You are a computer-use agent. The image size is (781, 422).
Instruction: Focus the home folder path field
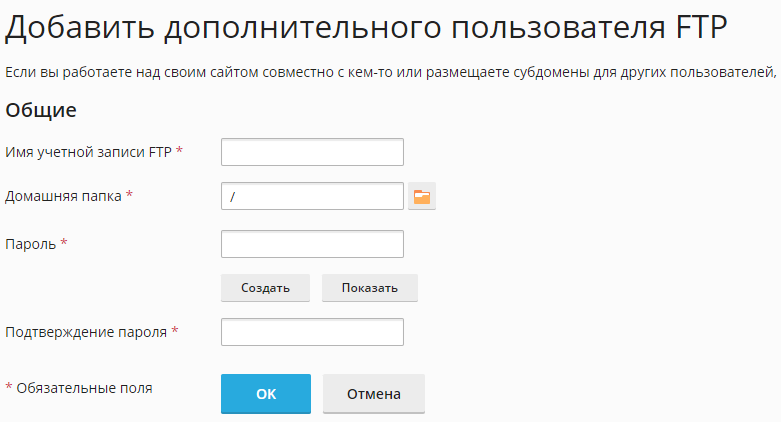pyautogui.click(x=311, y=197)
